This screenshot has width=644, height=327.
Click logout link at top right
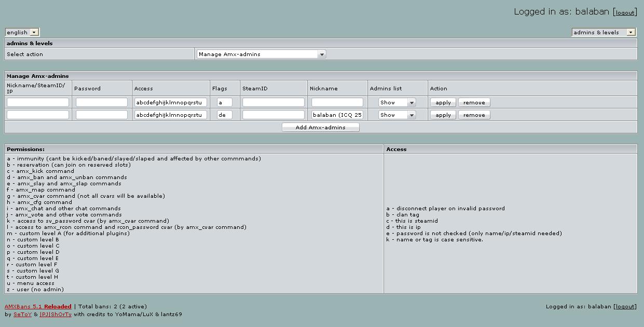(625, 12)
